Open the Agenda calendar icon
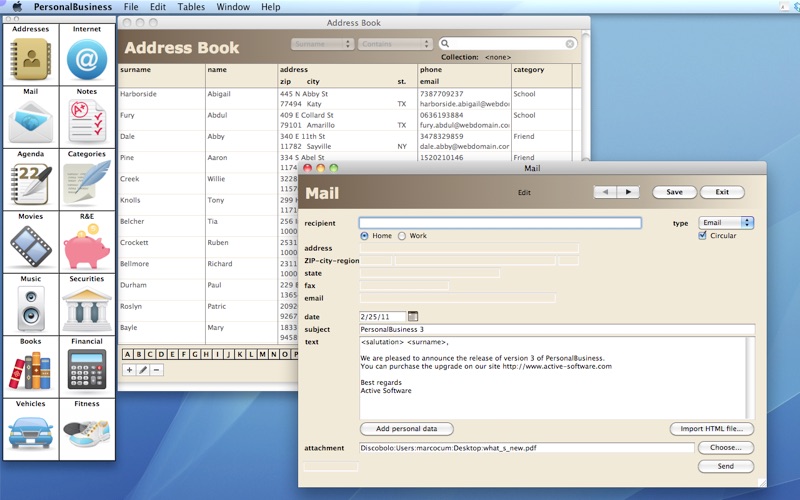This screenshot has width=800, height=500. 30,184
